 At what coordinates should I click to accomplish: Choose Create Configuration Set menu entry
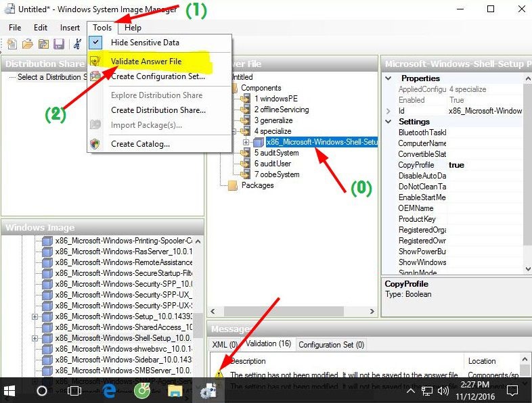[158, 76]
